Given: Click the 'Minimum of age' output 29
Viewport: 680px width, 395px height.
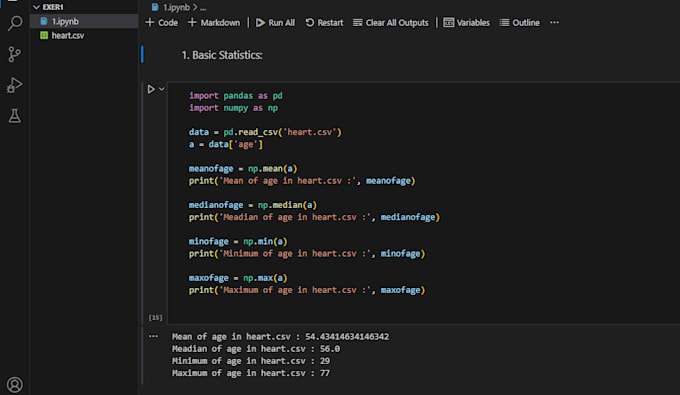Looking at the screenshot, I should coord(325,361).
